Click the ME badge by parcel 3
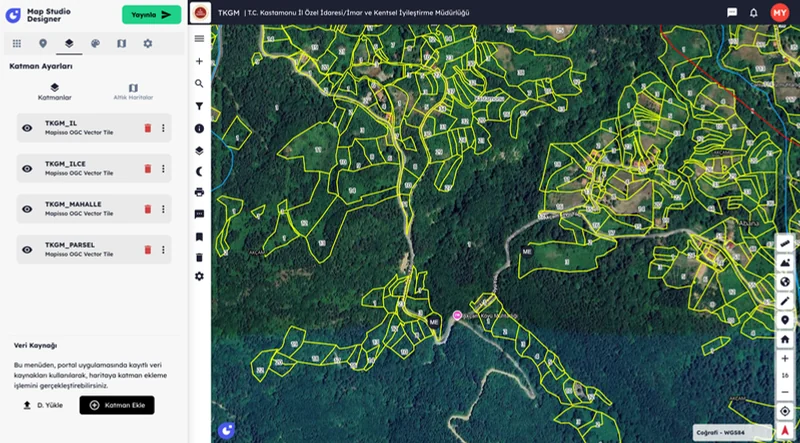Image resolution: width=800 pixels, height=443 pixels. 527,251
